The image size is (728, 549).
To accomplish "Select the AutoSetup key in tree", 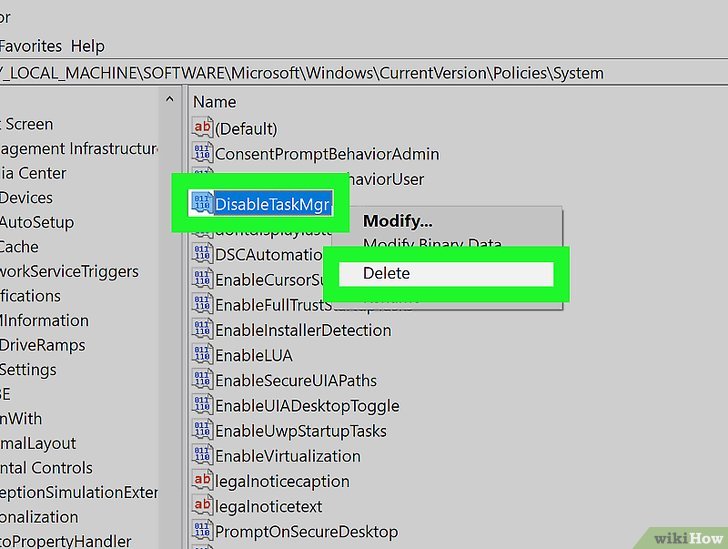I will (x=37, y=222).
